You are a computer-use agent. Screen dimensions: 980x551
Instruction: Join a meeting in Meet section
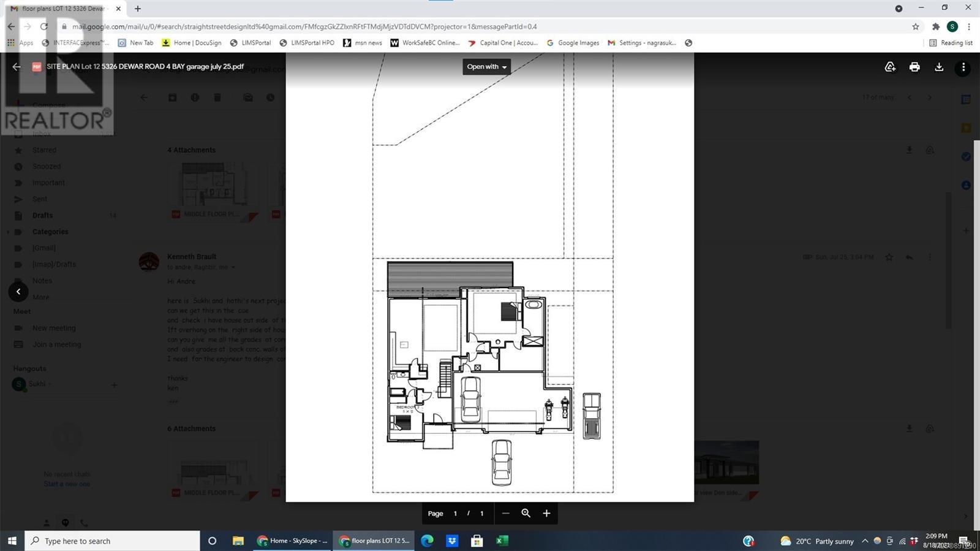[56, 344]
